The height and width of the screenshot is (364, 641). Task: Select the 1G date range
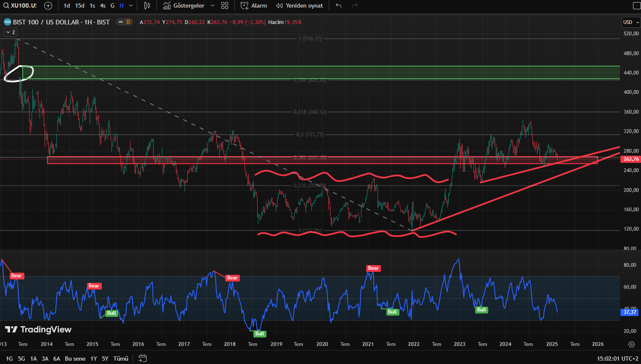(x=9, y=359)
